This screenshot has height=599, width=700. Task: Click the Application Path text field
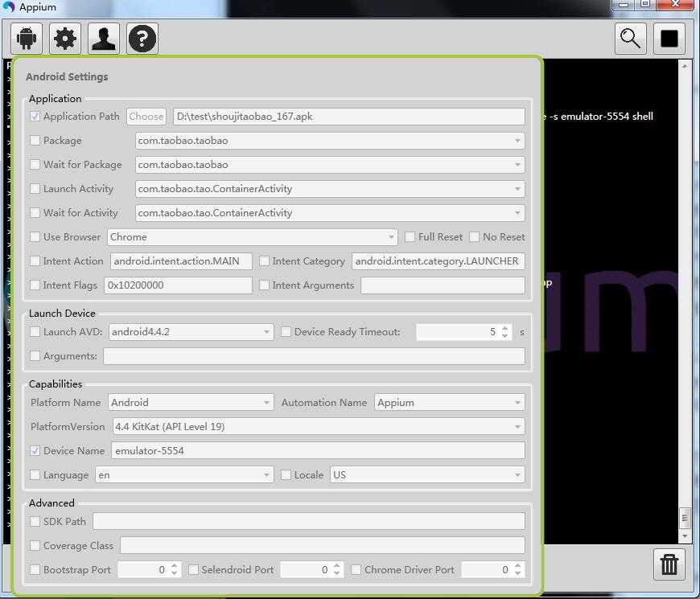(349, 117)
